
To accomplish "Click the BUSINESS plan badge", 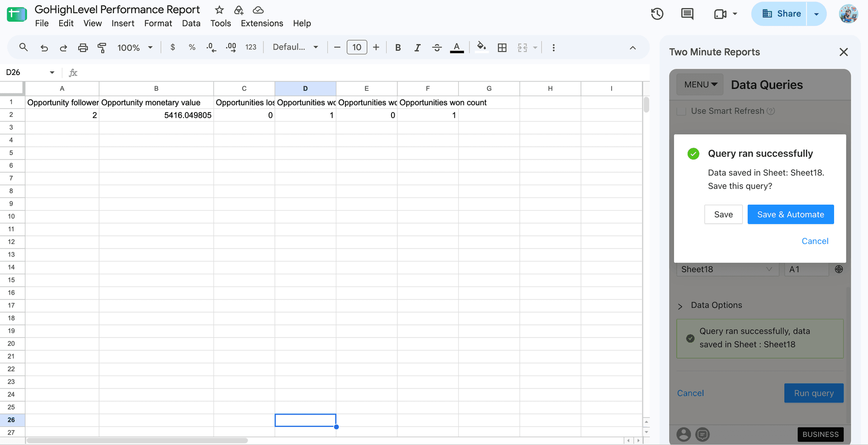I will point(821,435).
